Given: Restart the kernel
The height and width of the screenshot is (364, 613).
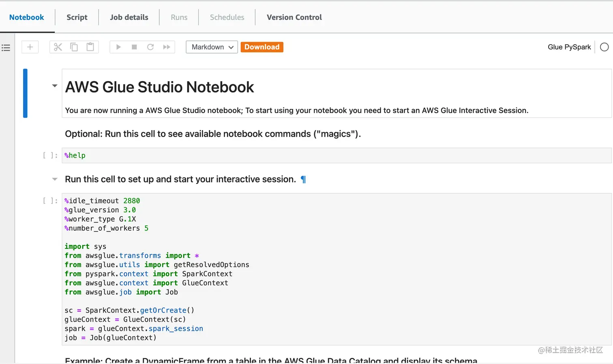Looking at the screenshot, I should [x=150, y=47].
